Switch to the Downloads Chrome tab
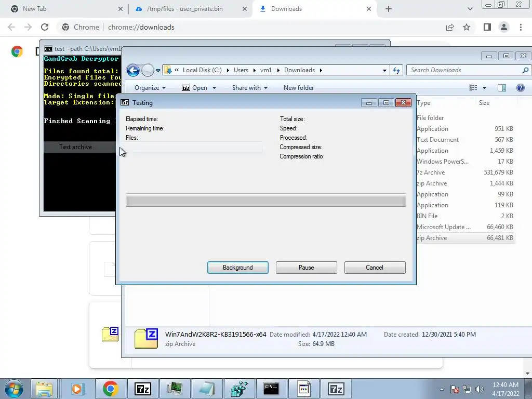 pos(314,9)
